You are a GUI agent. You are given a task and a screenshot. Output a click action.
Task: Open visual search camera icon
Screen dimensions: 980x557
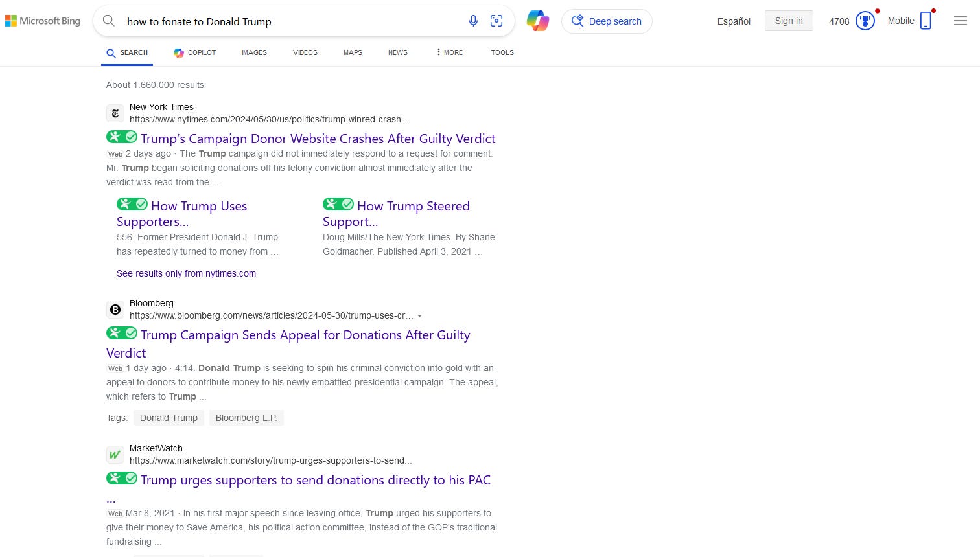pyautogui.click(x=496, y=21)
